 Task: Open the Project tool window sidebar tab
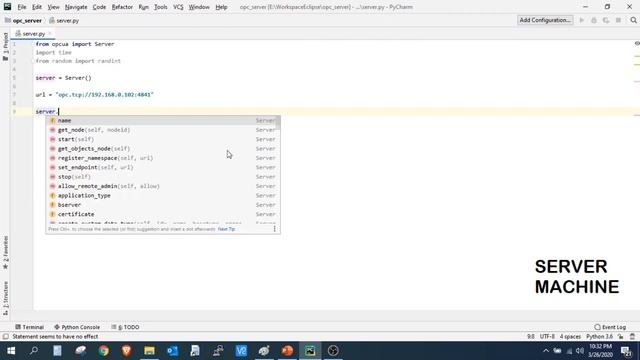(5, 47)
